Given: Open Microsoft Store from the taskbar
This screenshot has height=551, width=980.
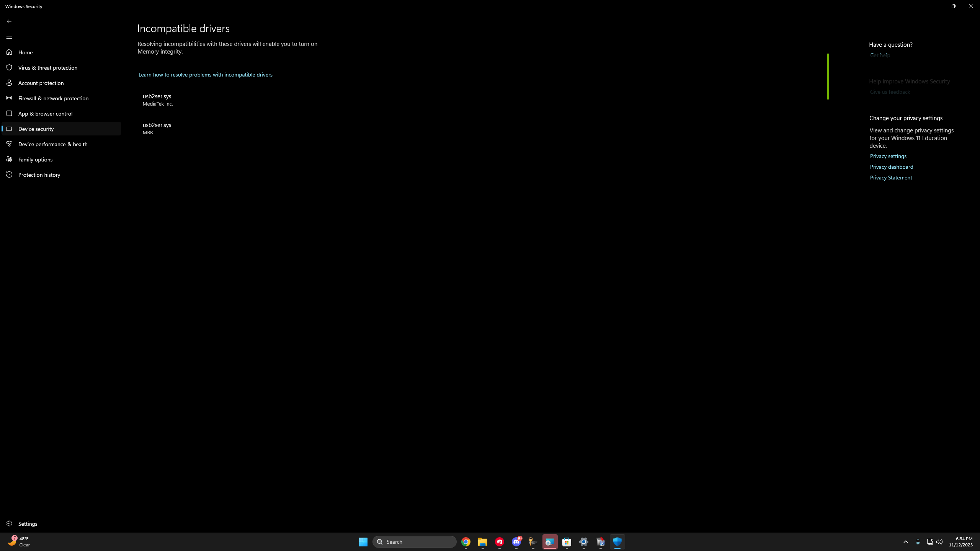Looking at the screenshot, I should pyautogui.click(x=567, y=542).
